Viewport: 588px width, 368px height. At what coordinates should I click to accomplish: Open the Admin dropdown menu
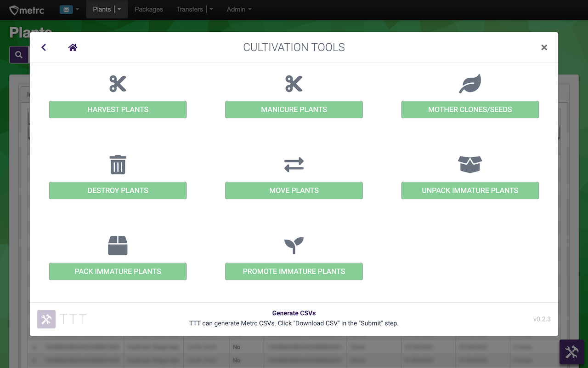pyautogui.click(x=239, y=9)
